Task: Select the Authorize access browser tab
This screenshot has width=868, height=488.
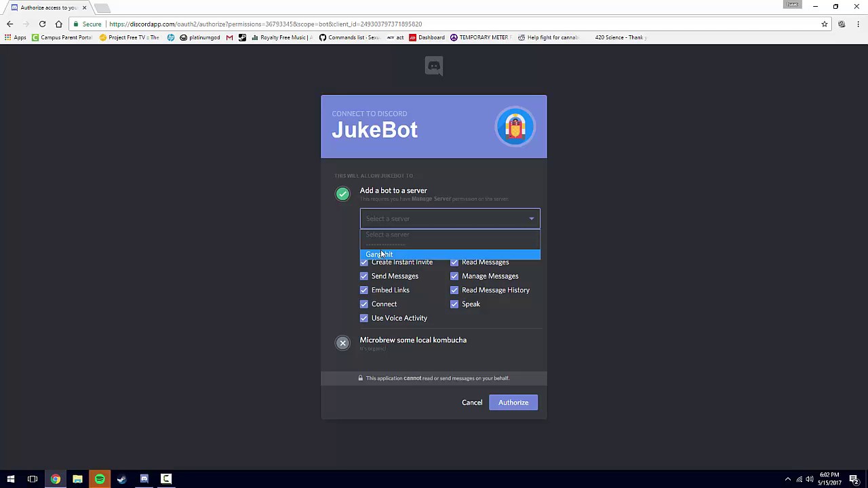Action: (47, 7)
